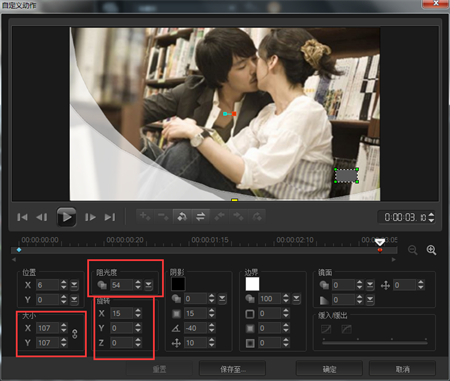
Task: Click the Rotation Y value field
Action: coord(122,328)
